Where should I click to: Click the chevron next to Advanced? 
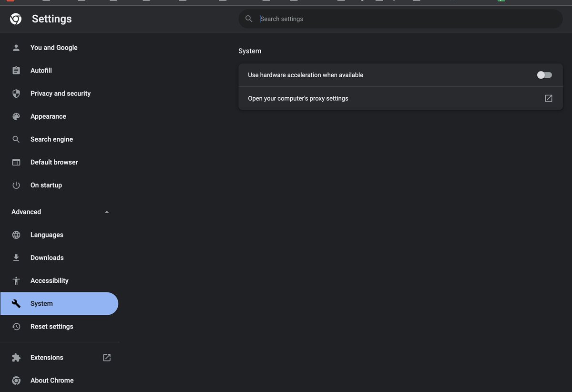coord(106,212)
